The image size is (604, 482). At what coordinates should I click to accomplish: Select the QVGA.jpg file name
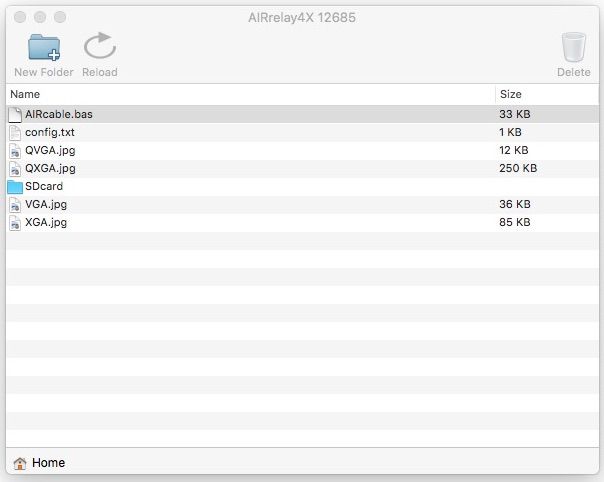pos(50,151)
